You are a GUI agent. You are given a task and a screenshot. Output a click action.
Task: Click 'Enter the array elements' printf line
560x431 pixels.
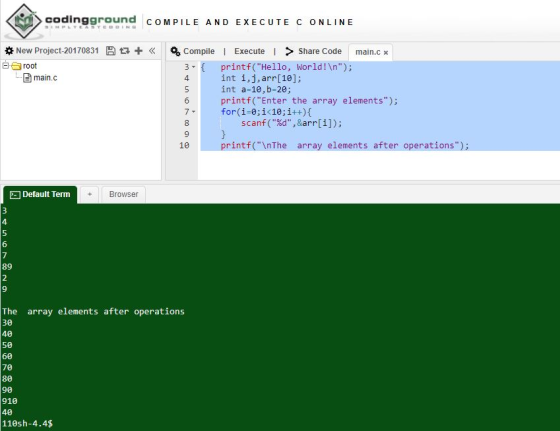[309, 101]
